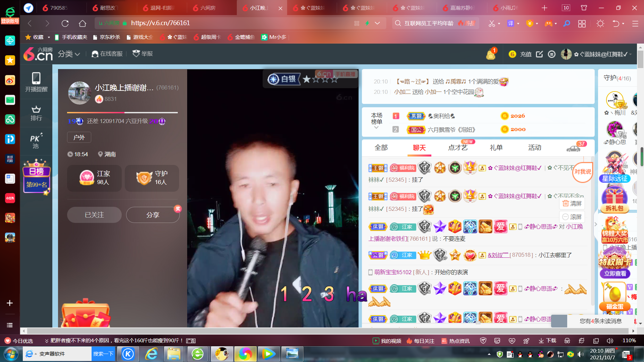Toggle 滚屏 auto-scroll option
Screen dimensions: 644x362
pyautogui.click(x=572, y=217)
